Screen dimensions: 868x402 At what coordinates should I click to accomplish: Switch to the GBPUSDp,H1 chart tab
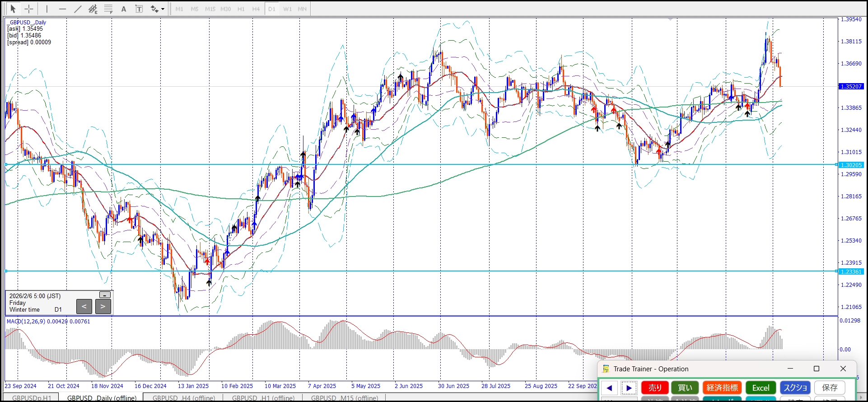[32, 398]
